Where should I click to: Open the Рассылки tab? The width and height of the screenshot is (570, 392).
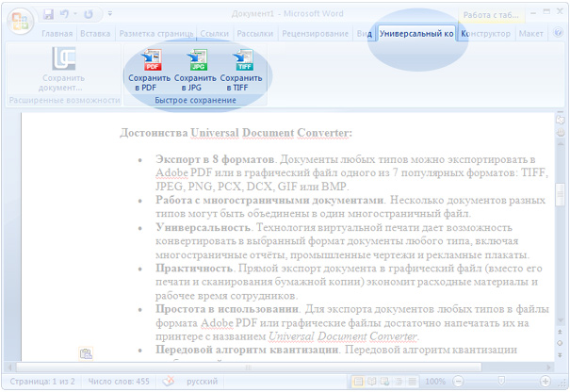[x=254, y=34]
